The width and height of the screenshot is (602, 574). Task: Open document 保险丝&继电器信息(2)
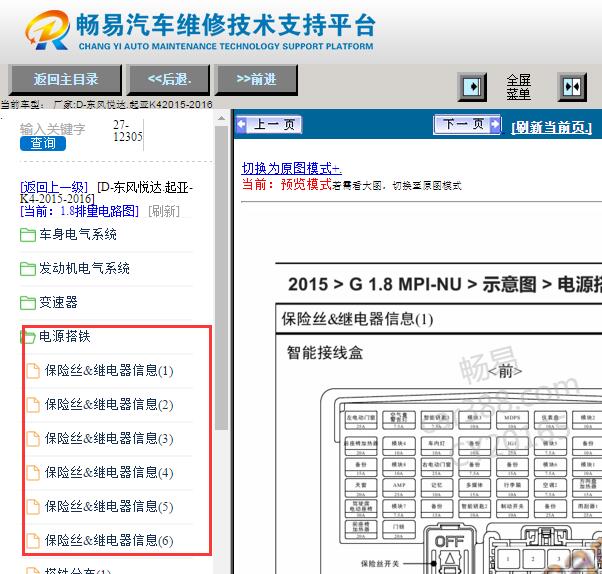(x=109, y=404)
